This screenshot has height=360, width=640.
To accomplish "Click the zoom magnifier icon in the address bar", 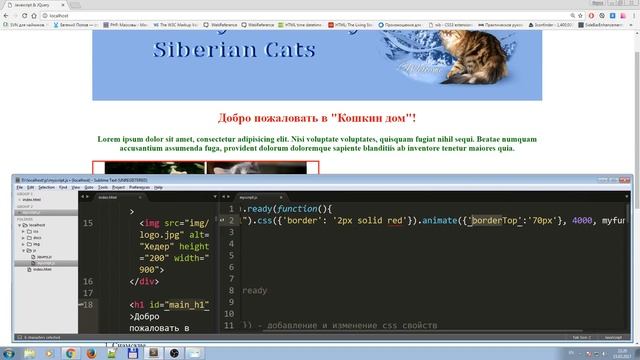I will [x=573, y=16].
